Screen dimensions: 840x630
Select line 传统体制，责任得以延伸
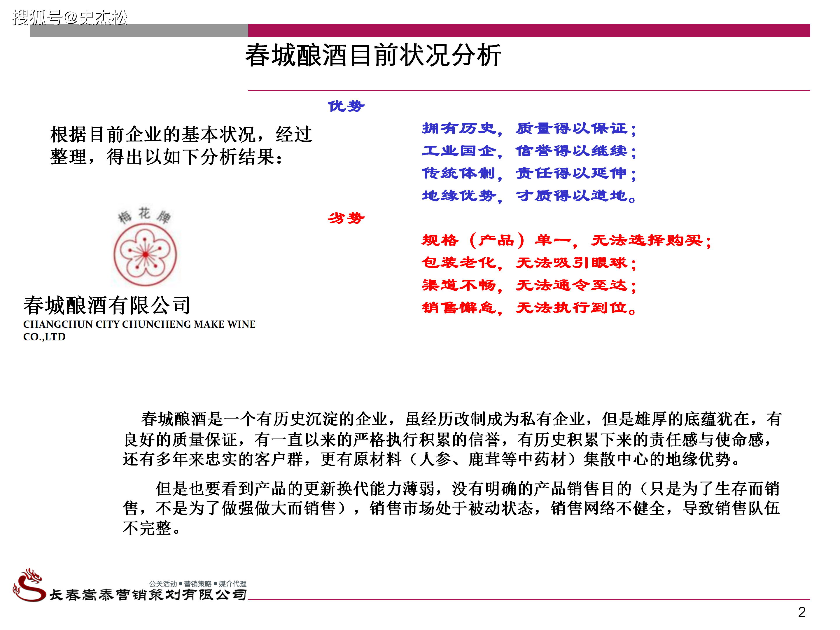[x=529, y=174]
